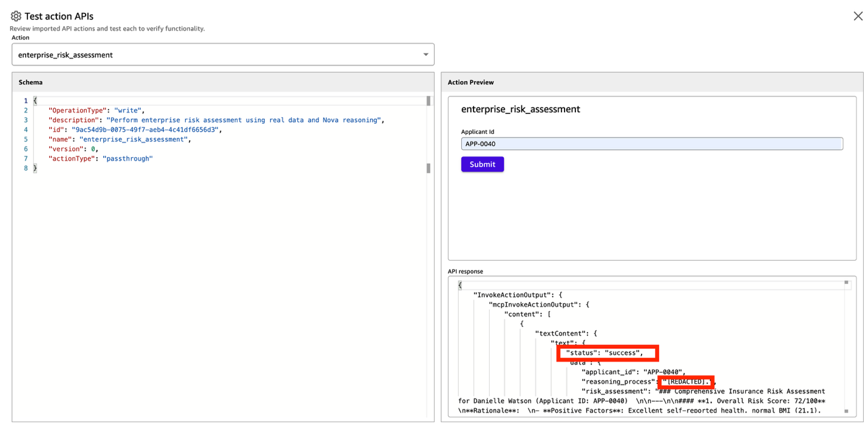Select the schema id value string
The width and height of the screenshot is (868, 427).
click(x=145, y=130)
